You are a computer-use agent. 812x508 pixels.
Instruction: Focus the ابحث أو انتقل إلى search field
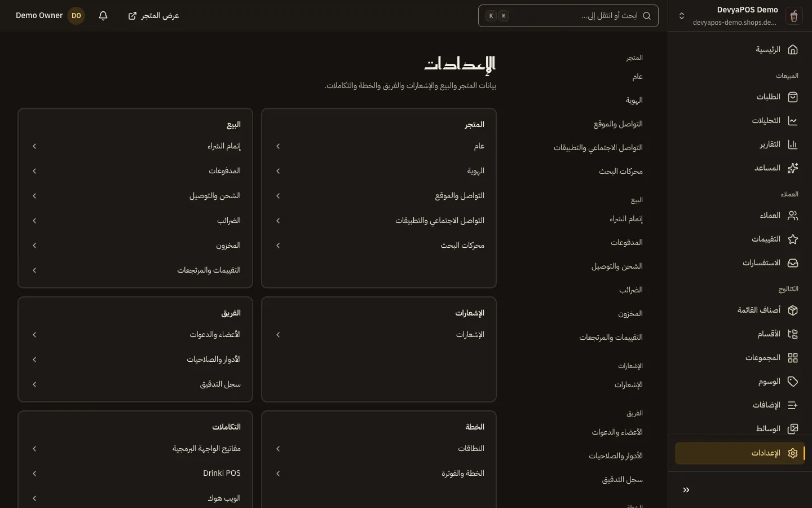tap(568, 16)
